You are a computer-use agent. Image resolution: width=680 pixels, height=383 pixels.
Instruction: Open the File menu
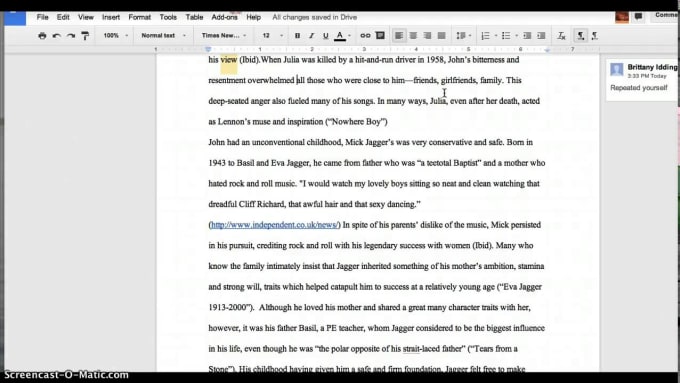point(42,17)
